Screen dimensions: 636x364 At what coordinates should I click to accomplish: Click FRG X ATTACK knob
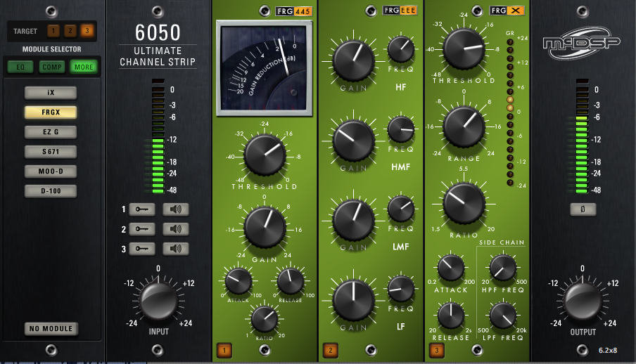451,268
